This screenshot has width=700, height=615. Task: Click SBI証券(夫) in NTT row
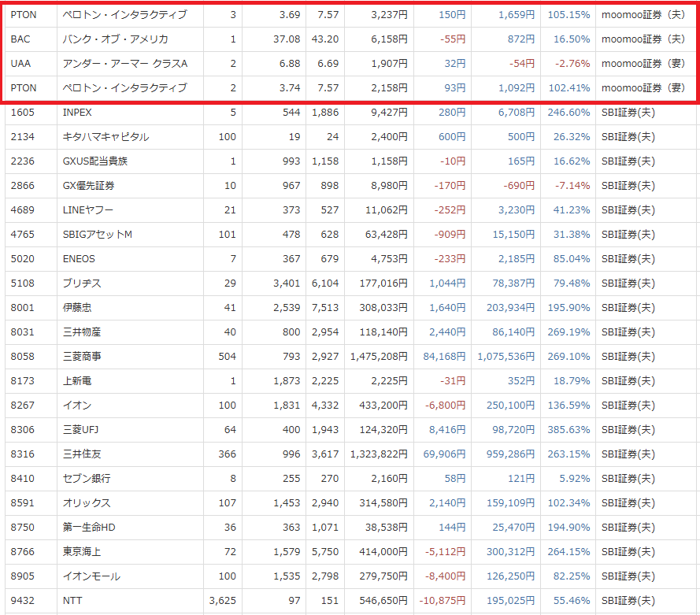pos(628,601)
